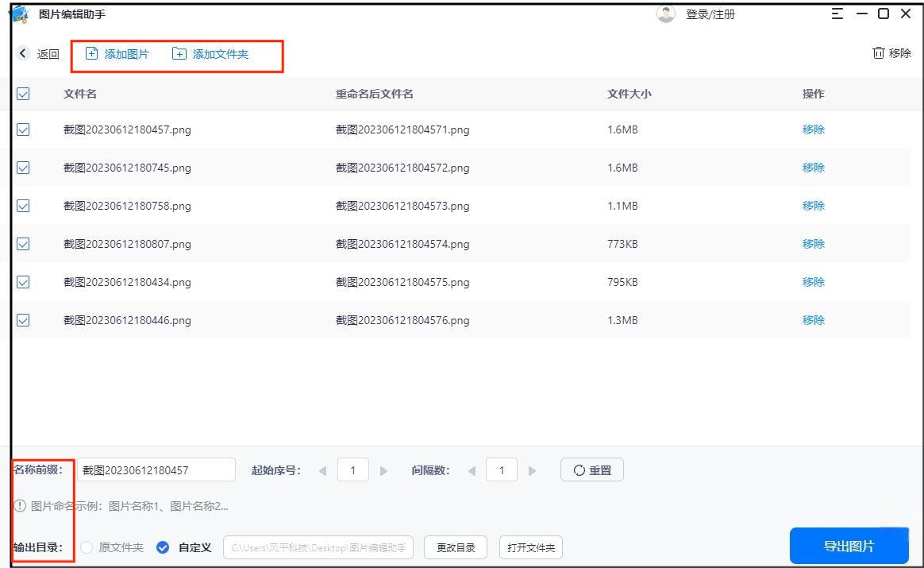Uncheck the select-all checkbox in header
Screen dimensions: 924x568
[23, 94]
